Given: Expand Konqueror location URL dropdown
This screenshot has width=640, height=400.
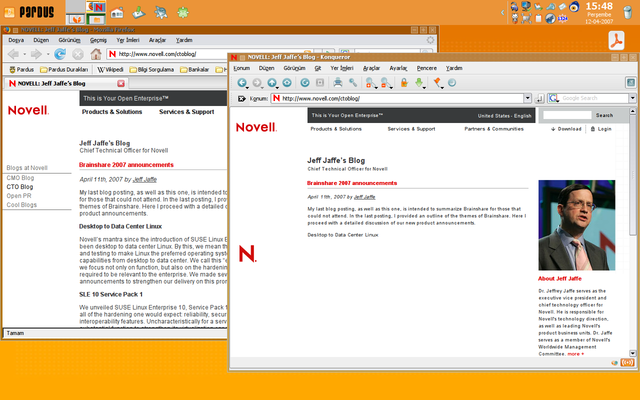Looking at the screenshot, I should (529, 98).
